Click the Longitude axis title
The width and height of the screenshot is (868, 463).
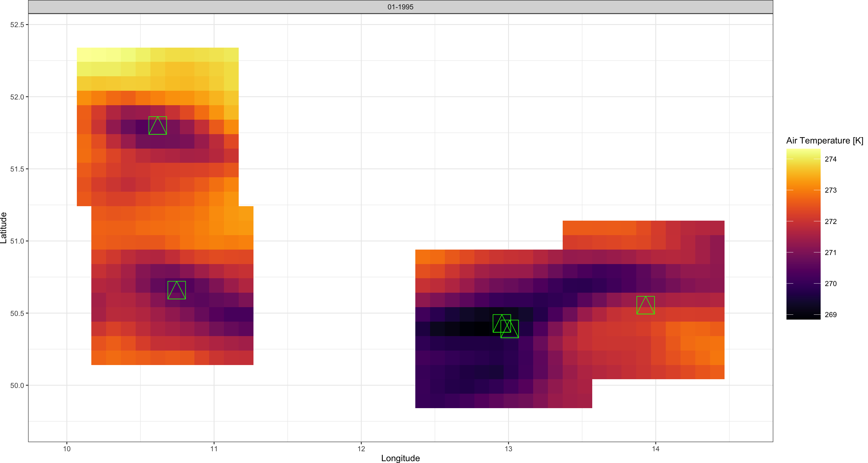point(400,458)
